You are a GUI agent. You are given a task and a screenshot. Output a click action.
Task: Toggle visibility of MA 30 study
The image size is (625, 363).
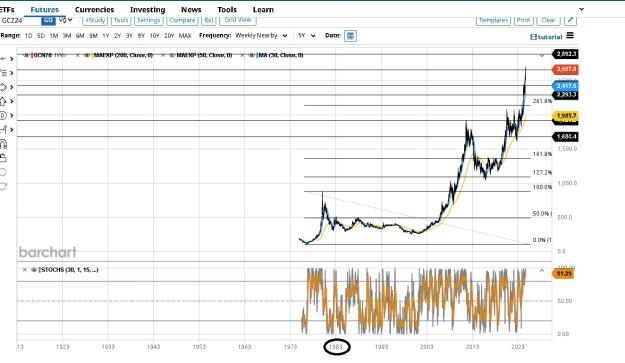point(252,55)
